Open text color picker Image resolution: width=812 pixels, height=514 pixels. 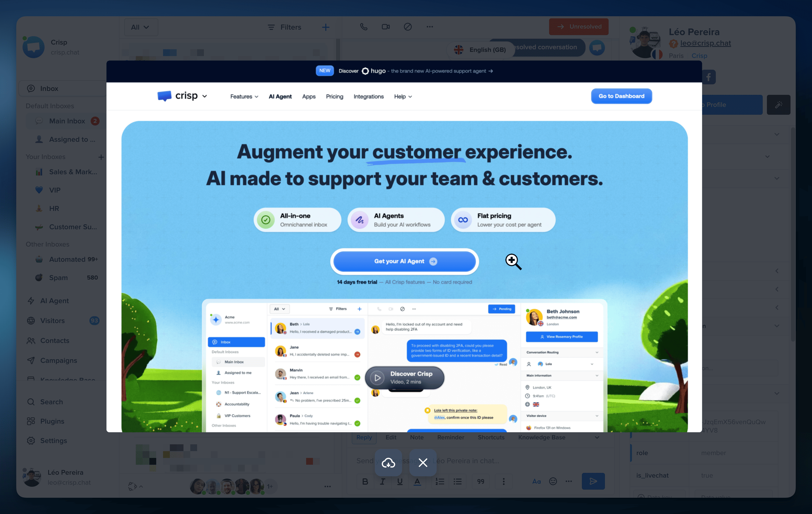[x=417, y=481]
